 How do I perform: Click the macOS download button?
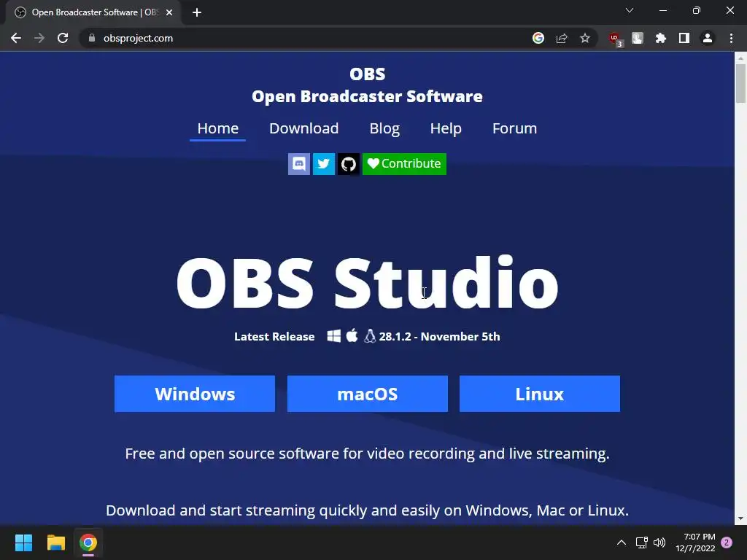tap(368, 394)
